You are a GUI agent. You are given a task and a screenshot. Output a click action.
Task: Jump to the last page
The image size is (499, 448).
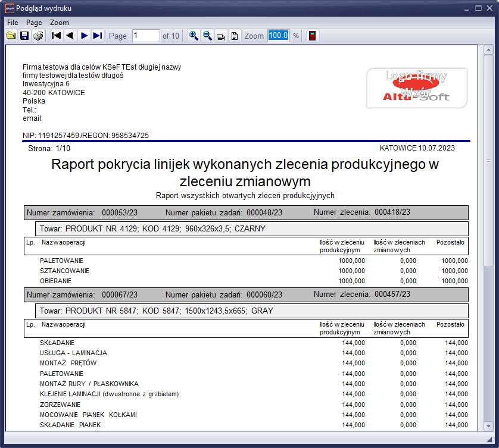coord(98,36)
